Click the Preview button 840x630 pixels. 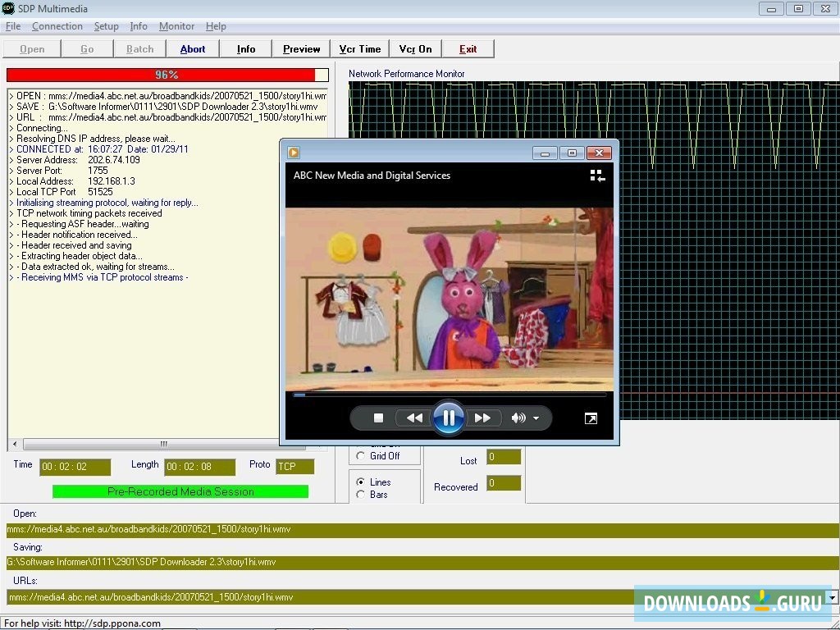(x=300, y=48)
